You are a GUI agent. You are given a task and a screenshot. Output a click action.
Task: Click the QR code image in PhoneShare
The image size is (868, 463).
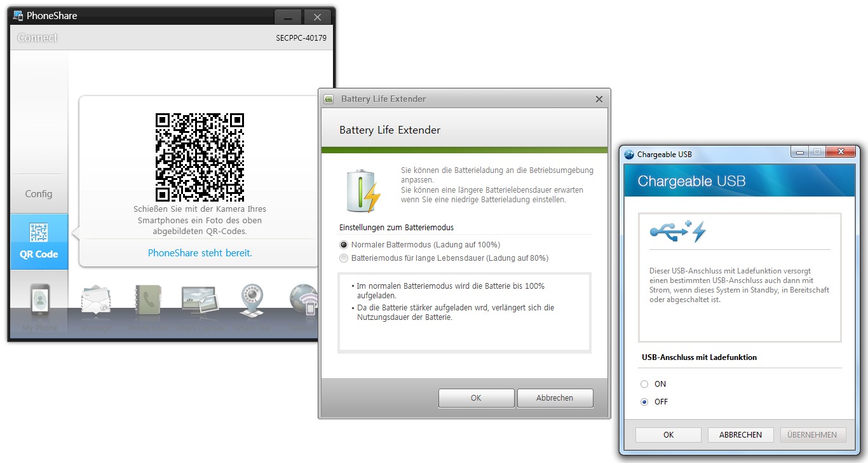coord(200,157)
